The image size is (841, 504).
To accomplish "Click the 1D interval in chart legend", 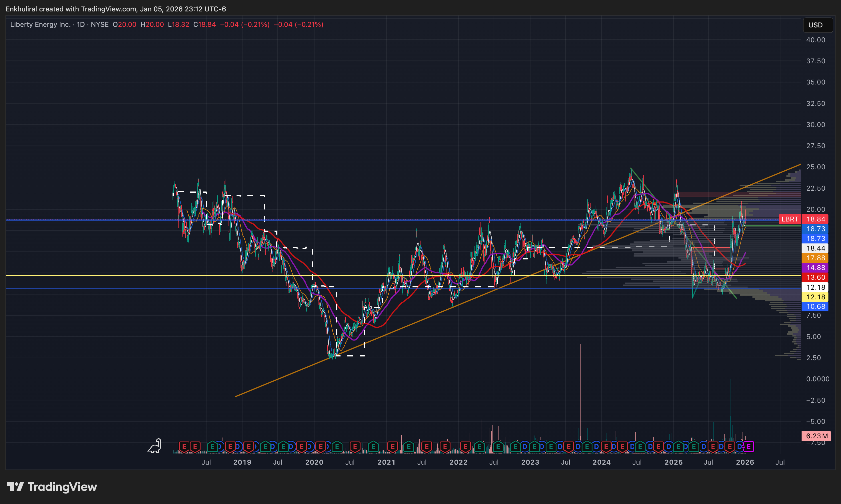I will 81,25.
